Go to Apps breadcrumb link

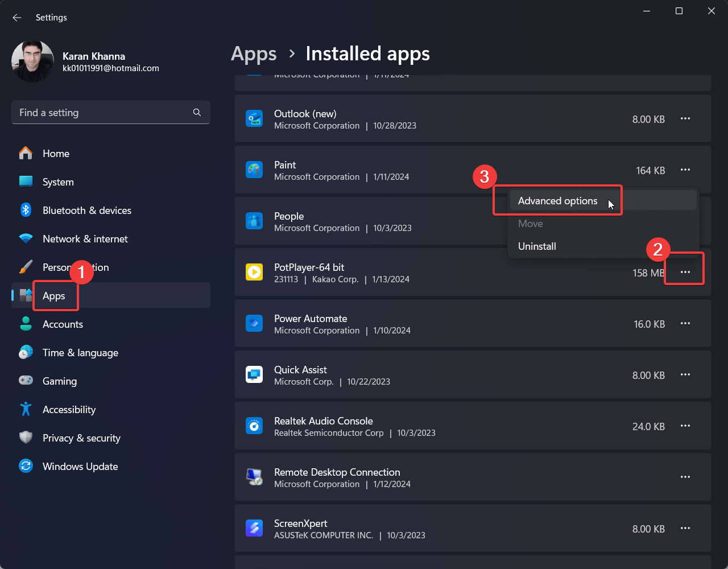254,53
